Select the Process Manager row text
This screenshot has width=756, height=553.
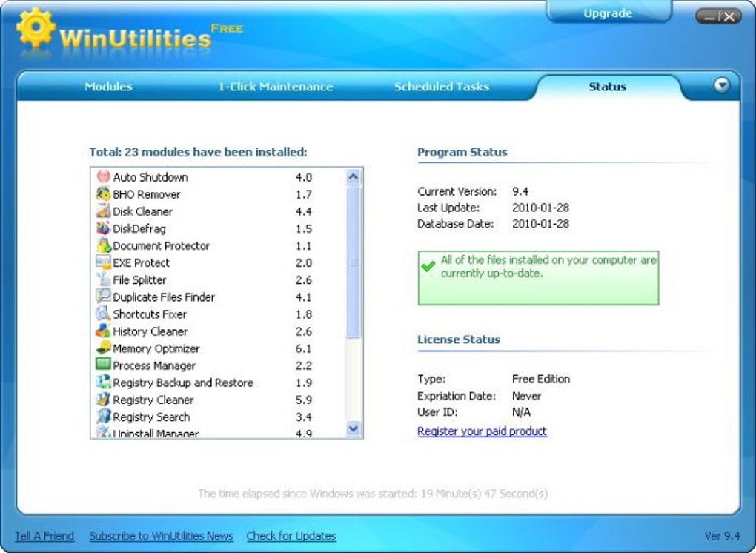click(x=154, y=365)
